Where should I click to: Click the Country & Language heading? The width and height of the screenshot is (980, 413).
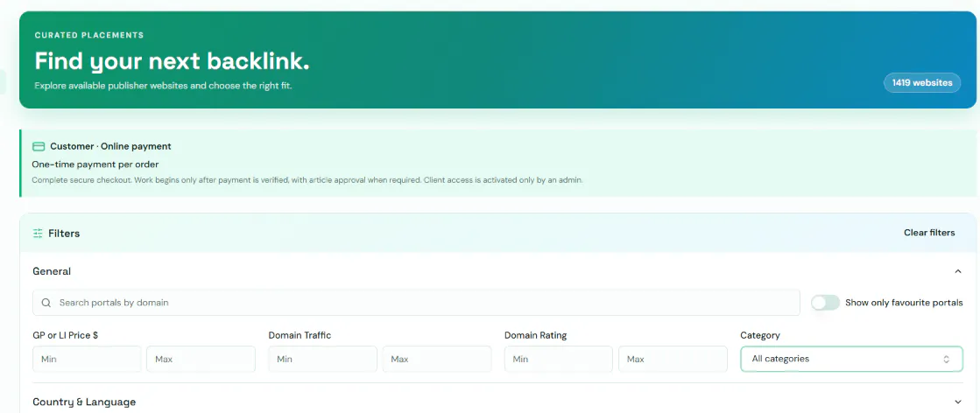tap(84, 402)
